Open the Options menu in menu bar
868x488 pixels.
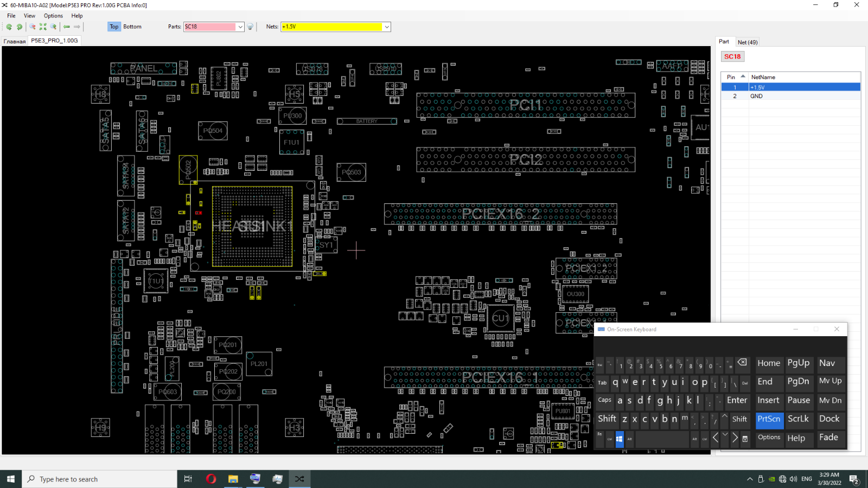(x=53, y=16)
